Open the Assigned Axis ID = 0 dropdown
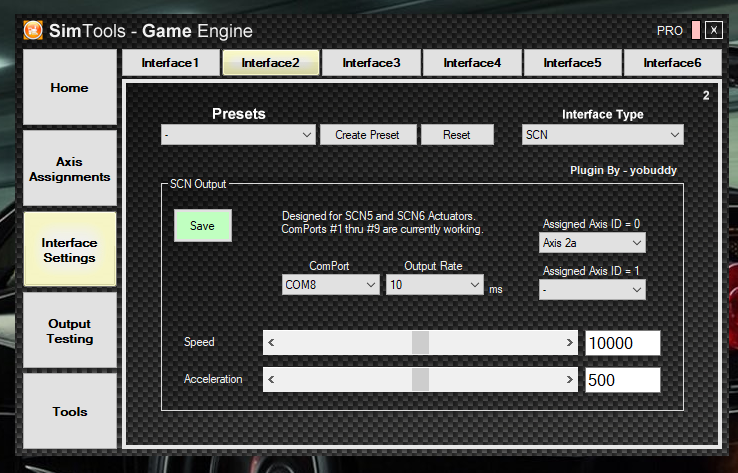The image size is (738, 473). [592, 243]
